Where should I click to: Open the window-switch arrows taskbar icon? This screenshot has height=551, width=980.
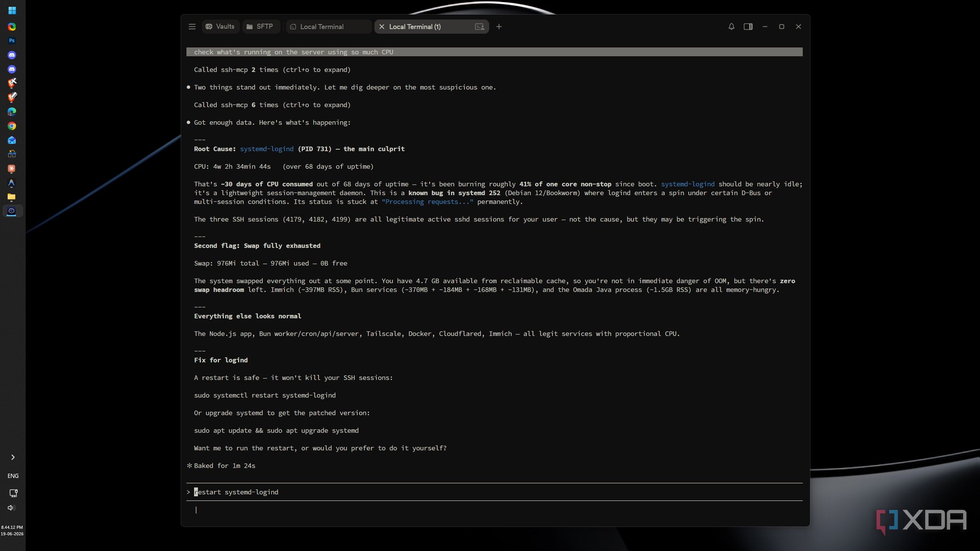pyautogui.click(x=12, y=154)
